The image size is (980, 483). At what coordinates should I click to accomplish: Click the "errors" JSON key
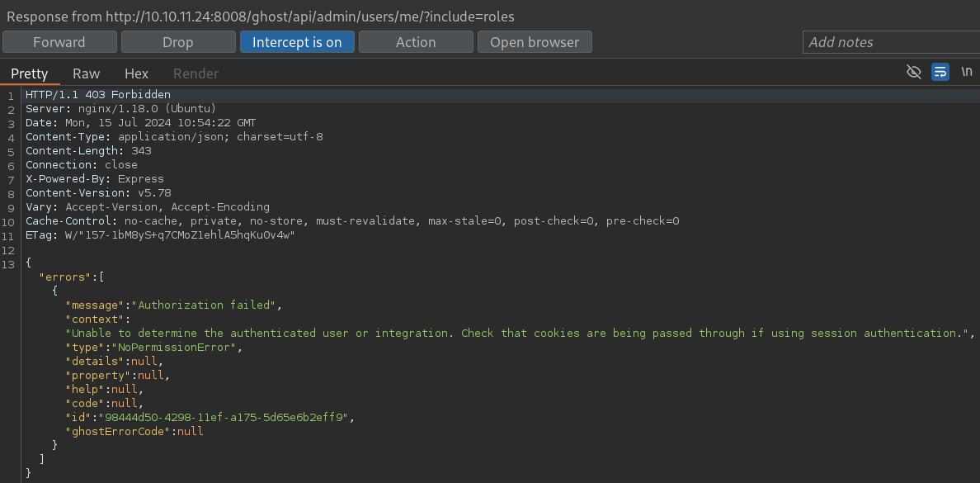point(65,277)
